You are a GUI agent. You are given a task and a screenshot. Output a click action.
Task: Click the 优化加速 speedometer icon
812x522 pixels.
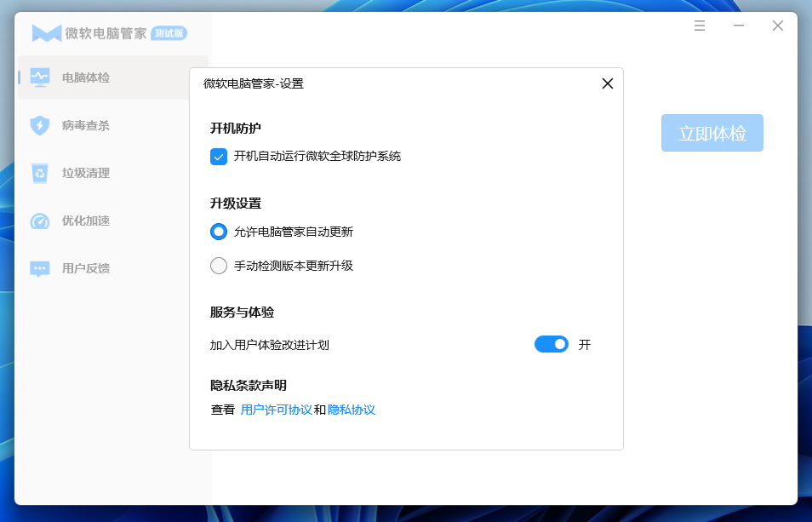40,221
